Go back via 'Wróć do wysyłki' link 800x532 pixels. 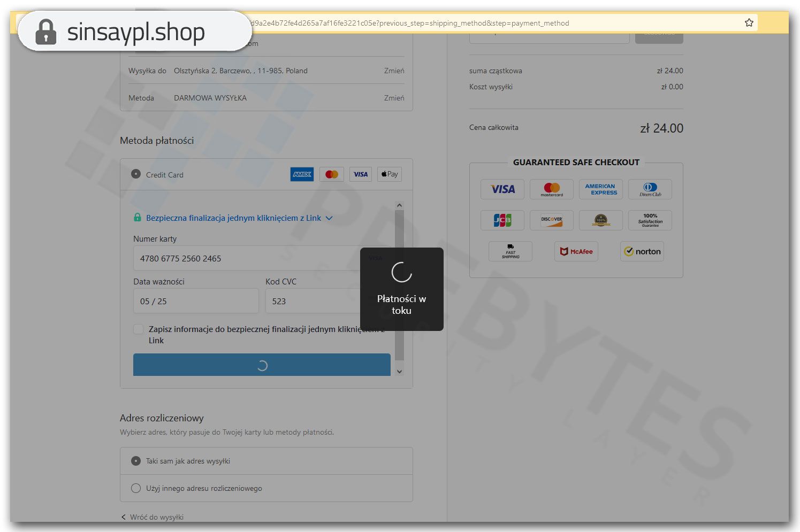pos(153,517)
